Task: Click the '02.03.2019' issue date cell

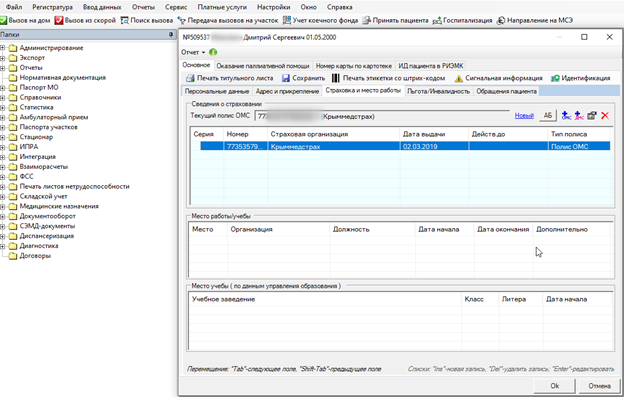Action: (434, 146)
